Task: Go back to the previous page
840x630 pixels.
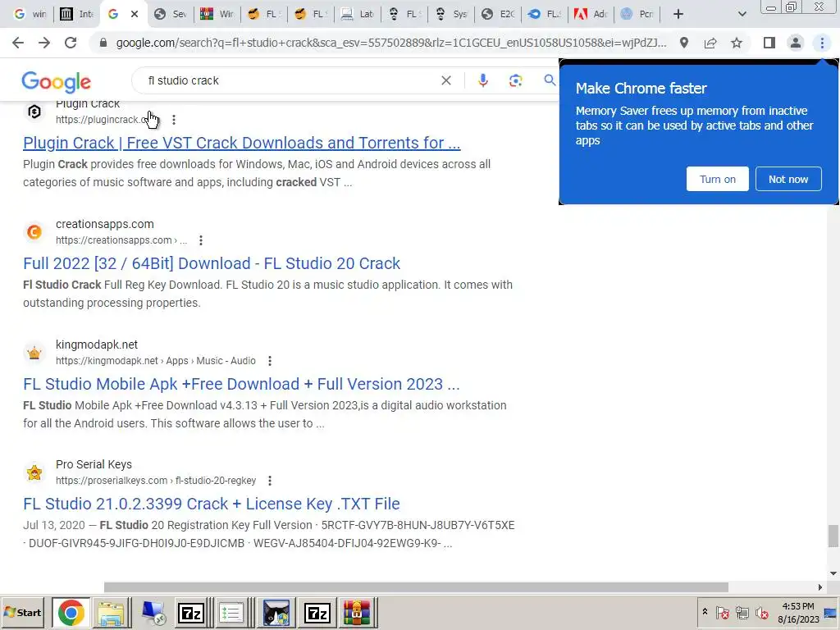Action: click(x=18, y=43)
